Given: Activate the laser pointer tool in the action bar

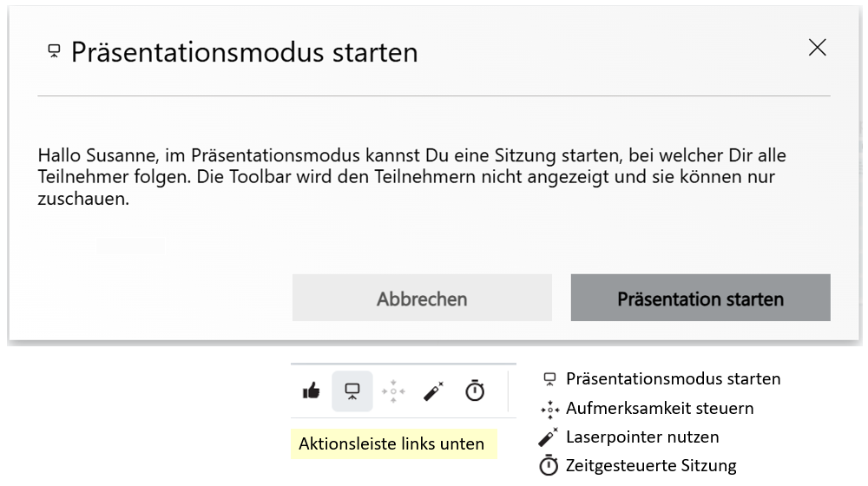Looking at the screenshot, I should click(x=434, y=391).
